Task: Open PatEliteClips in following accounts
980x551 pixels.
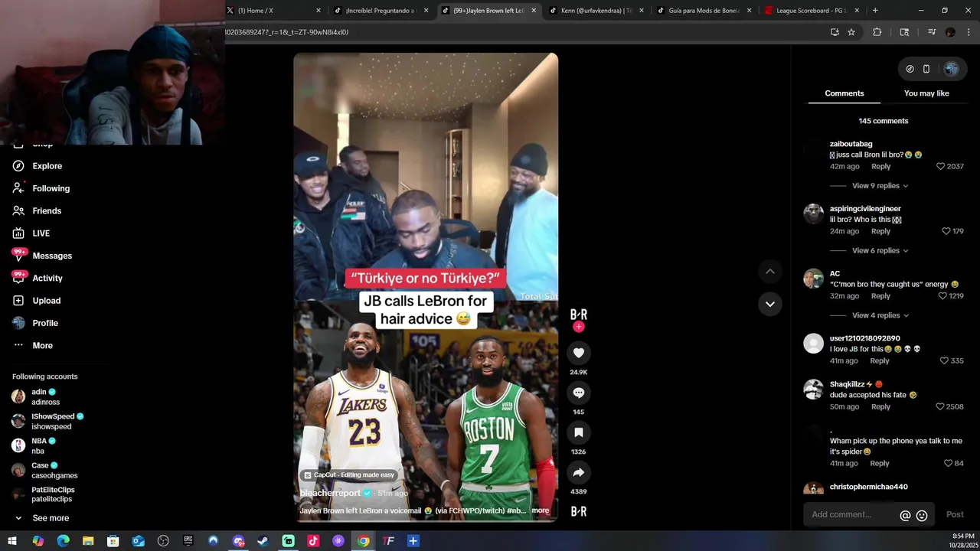Action: click(44, 494)
